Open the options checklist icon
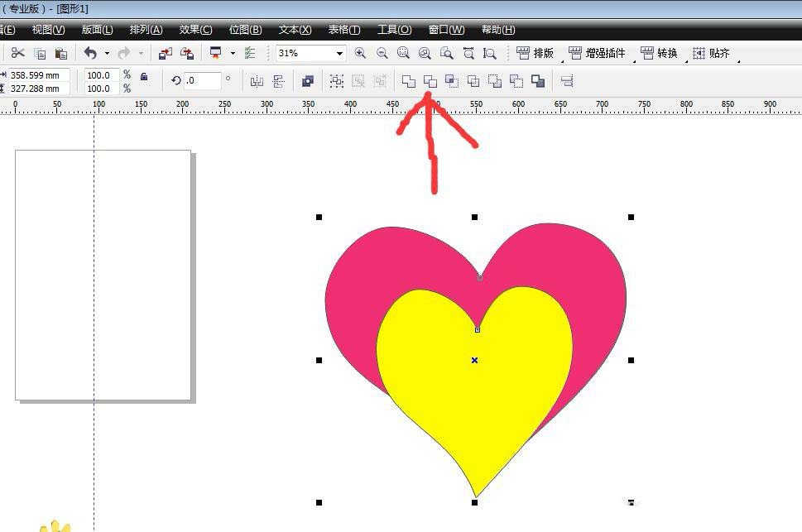 [x=250, y=53]
